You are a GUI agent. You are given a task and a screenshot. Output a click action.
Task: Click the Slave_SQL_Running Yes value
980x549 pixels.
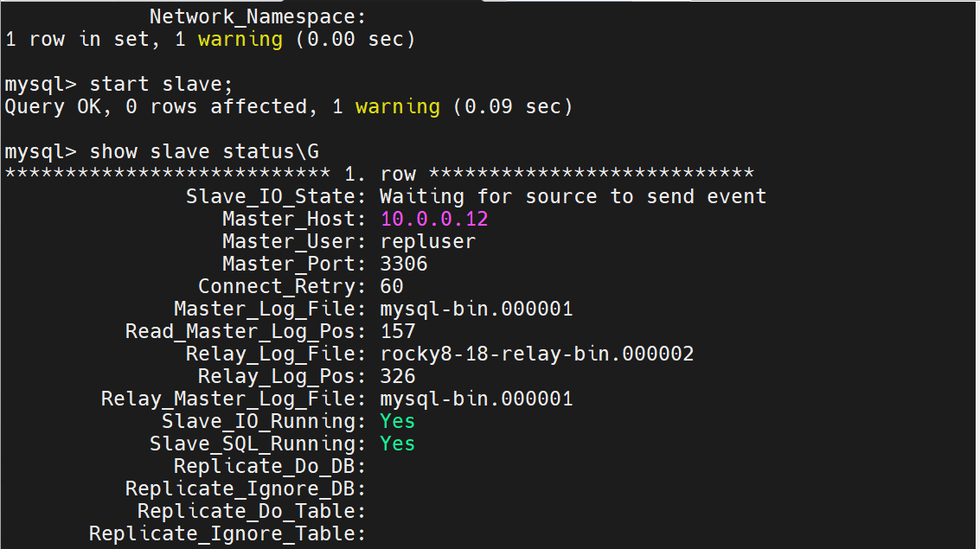398,444
